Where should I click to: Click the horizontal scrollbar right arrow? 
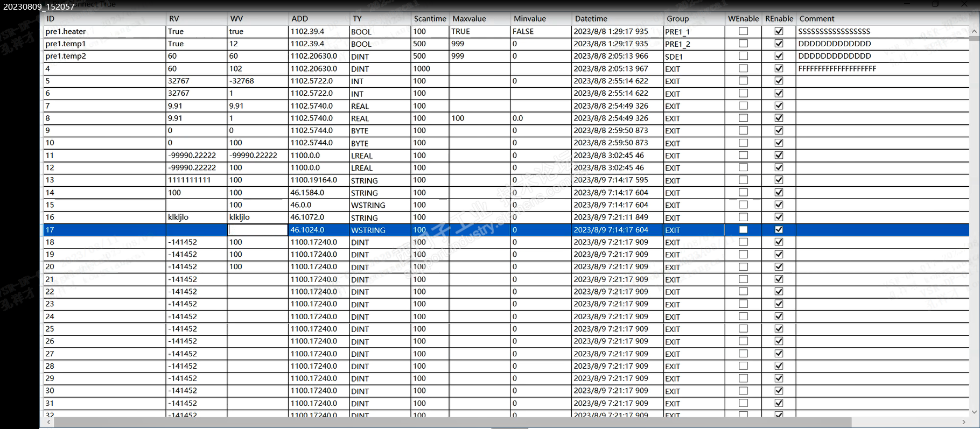pos(964,423)
